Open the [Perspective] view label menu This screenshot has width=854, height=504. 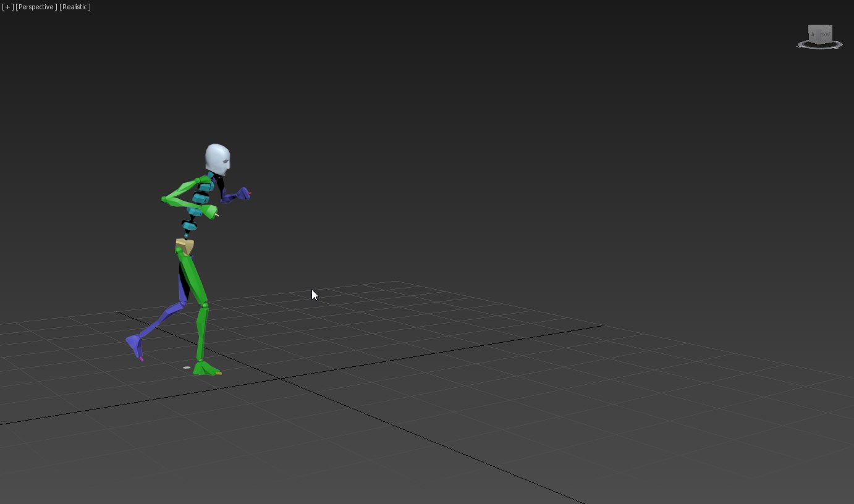[36, 7]
